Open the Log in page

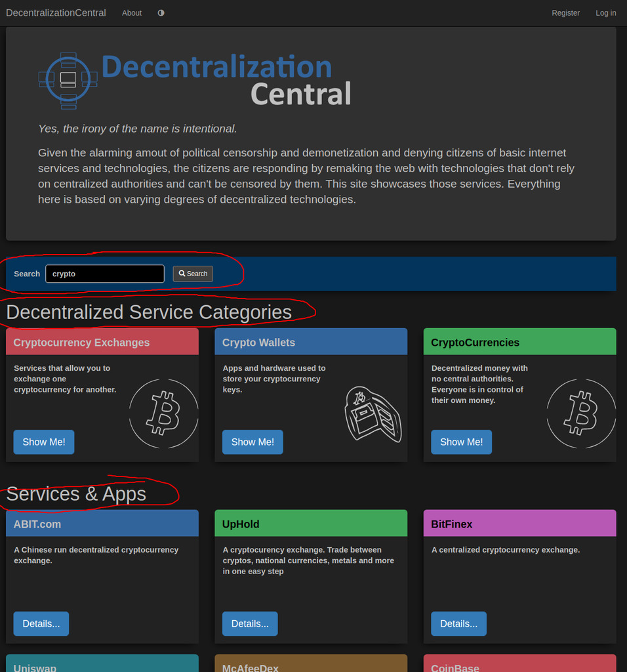[605, 13]
